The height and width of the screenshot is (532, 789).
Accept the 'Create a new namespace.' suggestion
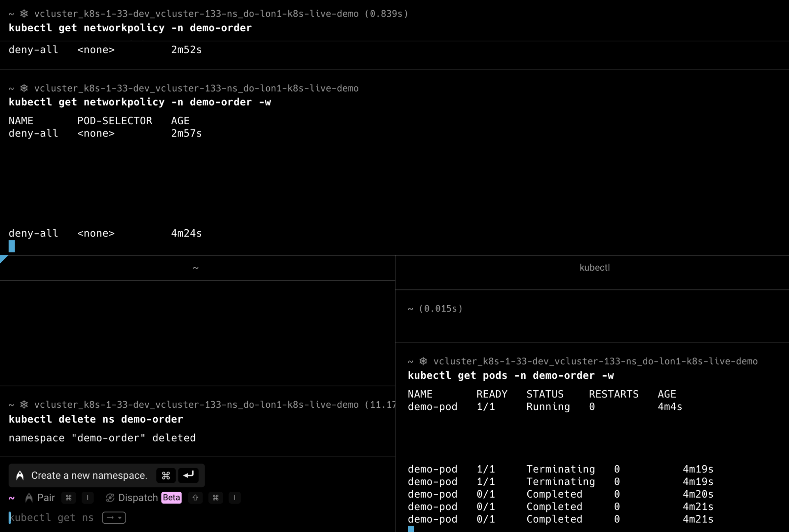tap(89, 476)
